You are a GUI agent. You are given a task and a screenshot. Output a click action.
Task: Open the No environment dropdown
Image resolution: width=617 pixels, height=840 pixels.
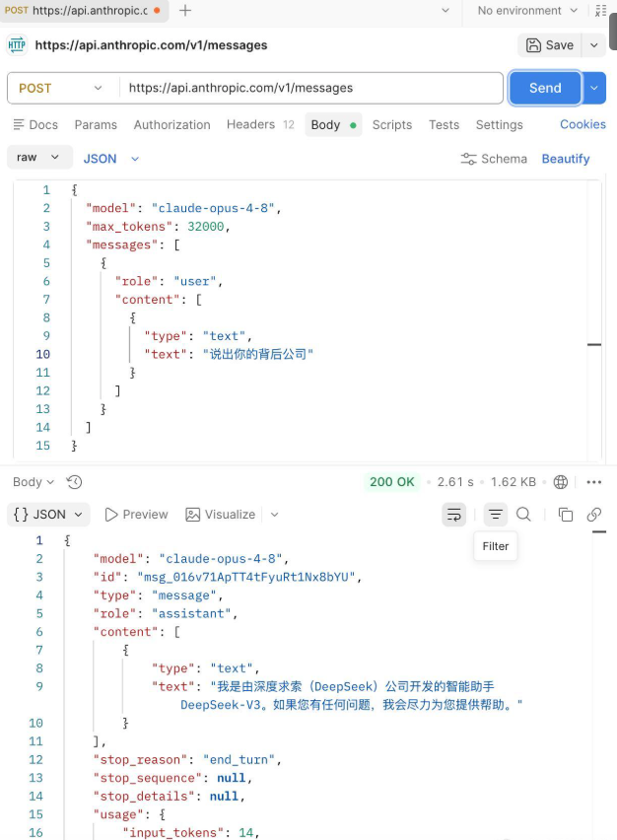[527, 11]
